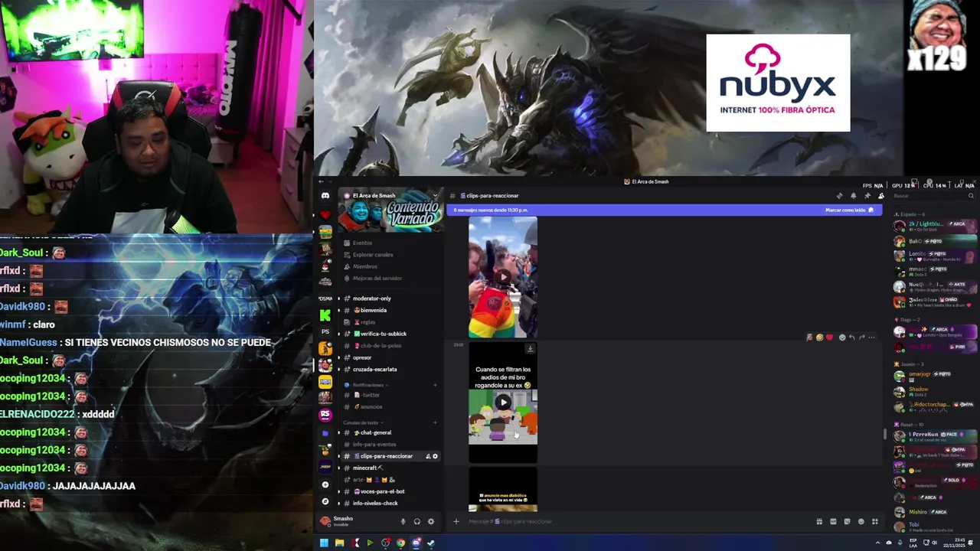Collapse Canales de texto category

point(364,422)
